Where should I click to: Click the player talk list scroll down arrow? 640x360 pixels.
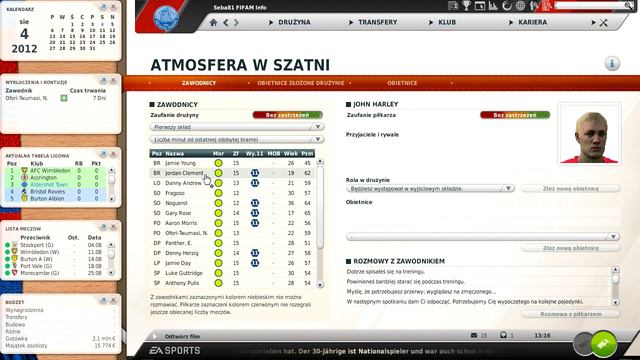tap(616, 302)
